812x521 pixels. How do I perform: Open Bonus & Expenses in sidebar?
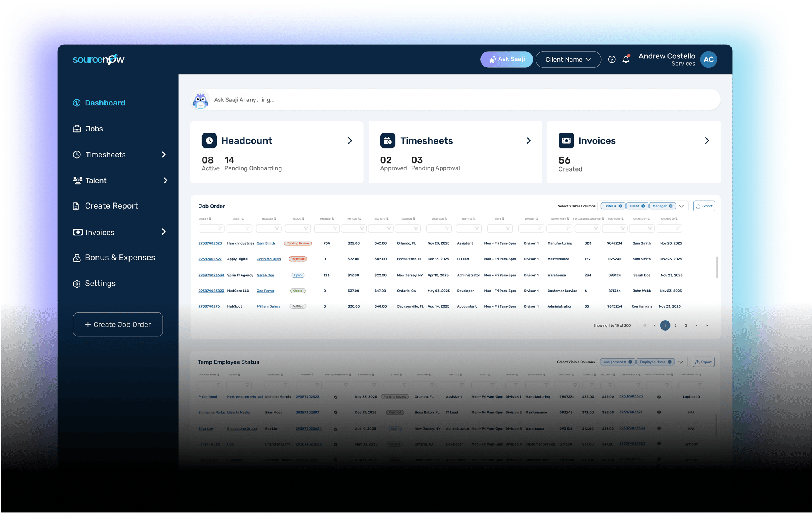point(120,258)
